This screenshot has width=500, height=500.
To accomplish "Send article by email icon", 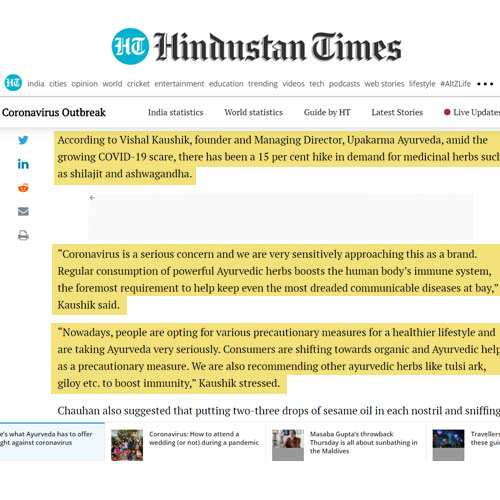I will click(x=23, y=211).
